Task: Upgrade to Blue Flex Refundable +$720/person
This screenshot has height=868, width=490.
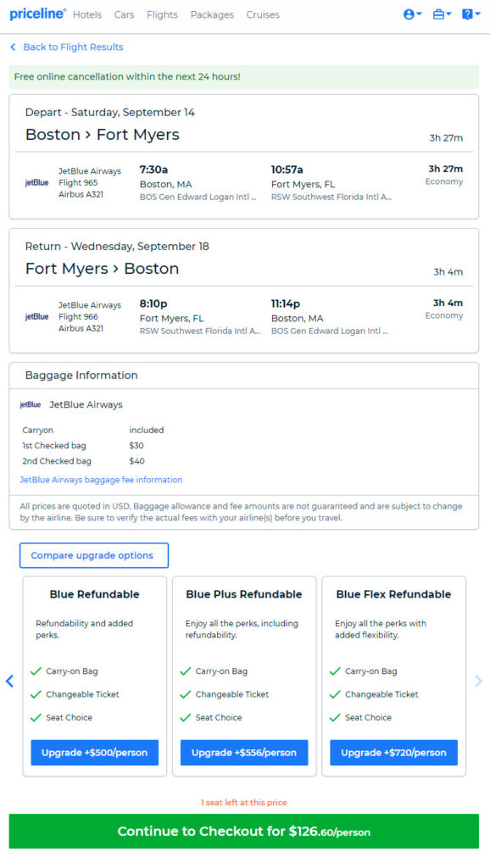Action: coord(393,753)
